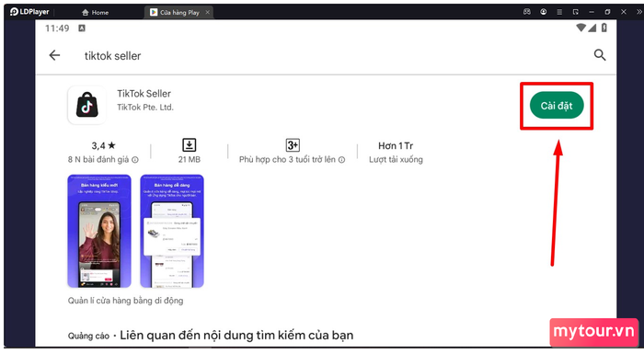Click the 21 MB size text
644x354 pixels.
(x=190, y=159)
